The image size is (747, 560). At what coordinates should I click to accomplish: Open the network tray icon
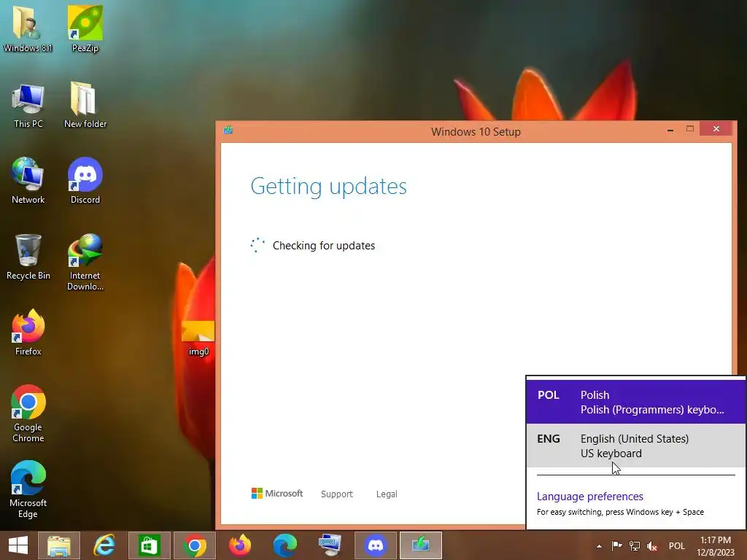tap(635, 545)
